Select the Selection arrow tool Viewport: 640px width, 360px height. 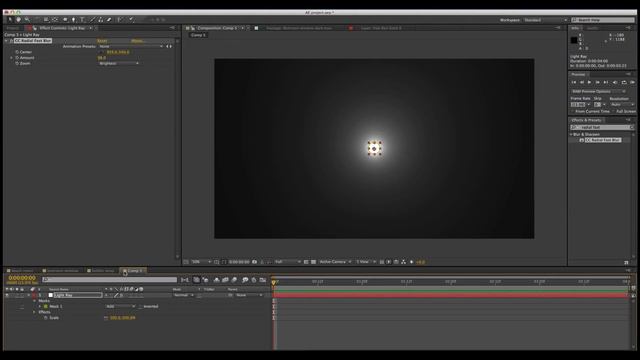(x=10, y=20)
